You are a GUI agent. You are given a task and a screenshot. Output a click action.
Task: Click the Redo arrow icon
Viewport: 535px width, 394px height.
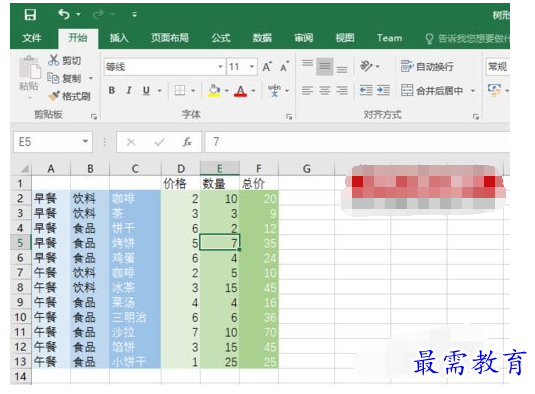[x=98, y=14]
